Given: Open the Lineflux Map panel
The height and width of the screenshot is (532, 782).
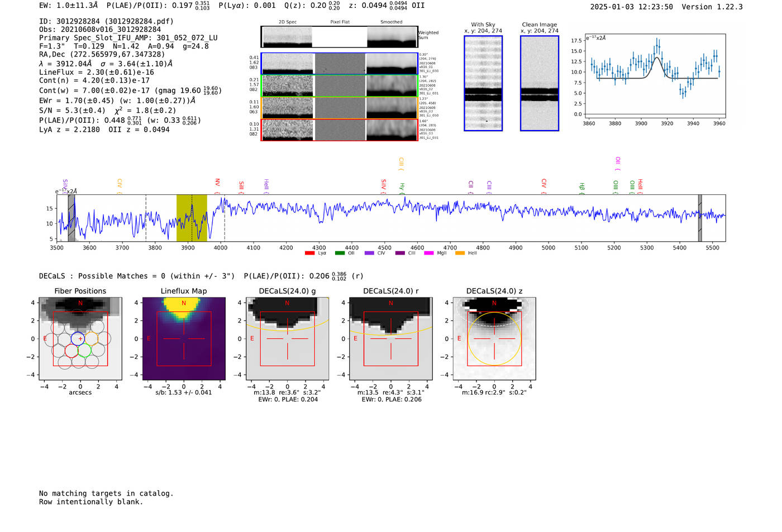Looking at the screenshot, I should click(x=184, y=339).
